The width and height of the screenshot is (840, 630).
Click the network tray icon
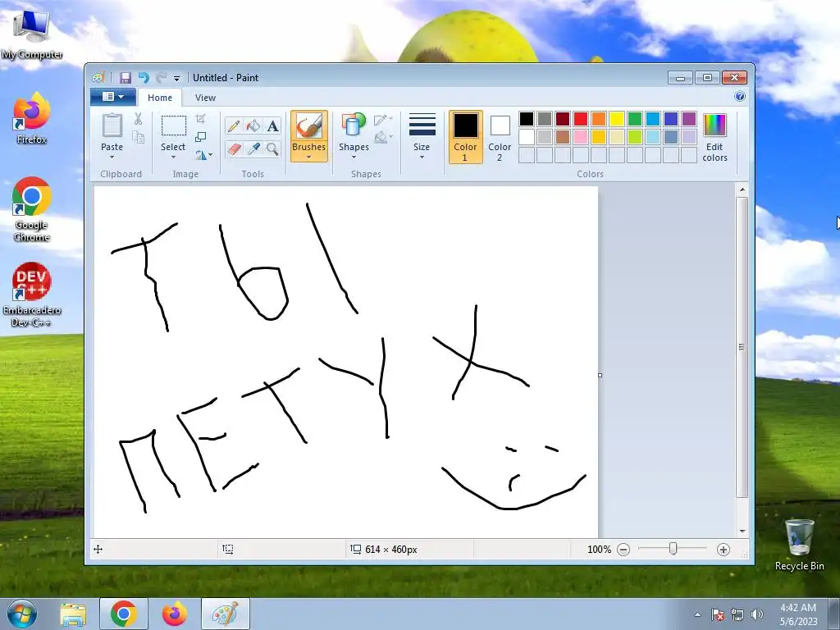pos(737,614)
